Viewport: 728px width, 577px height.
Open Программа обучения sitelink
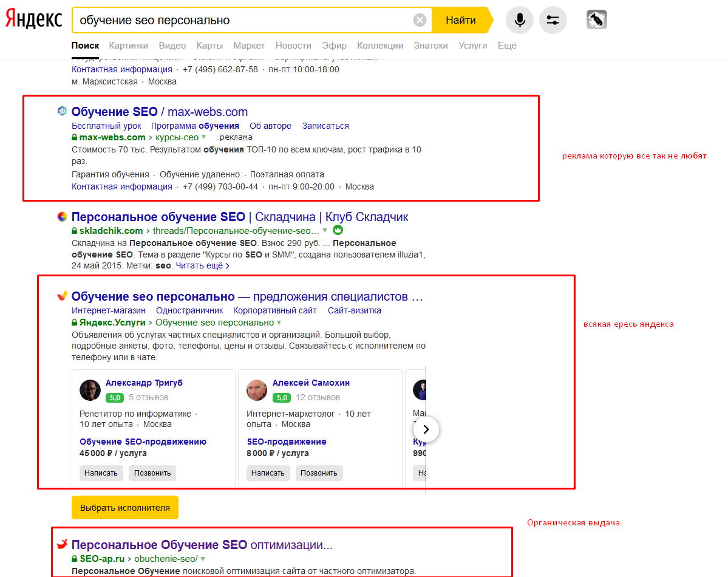[195, 126]
